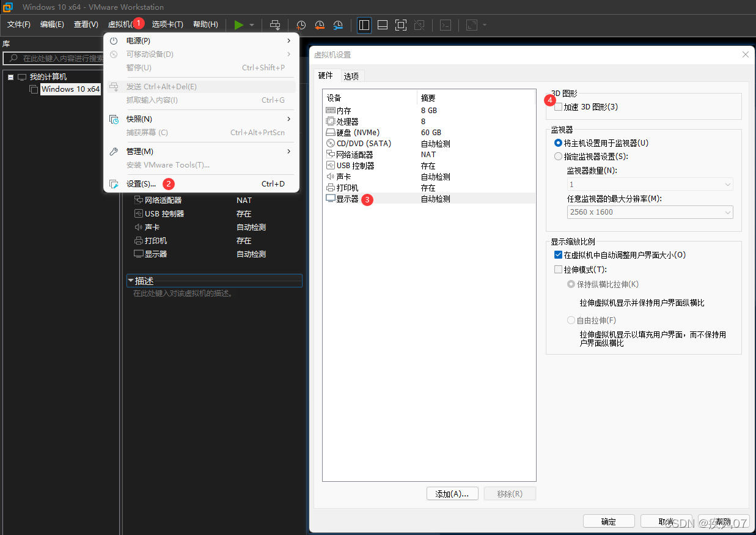Select the 显示器 row in the settings dialog

(429, 199)
